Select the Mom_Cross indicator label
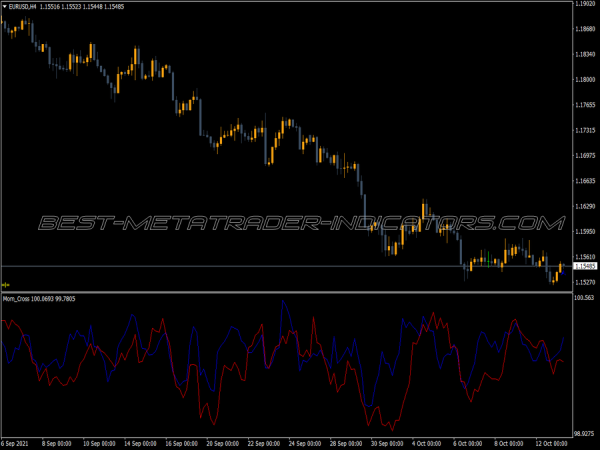 click(x=20, y=300)
